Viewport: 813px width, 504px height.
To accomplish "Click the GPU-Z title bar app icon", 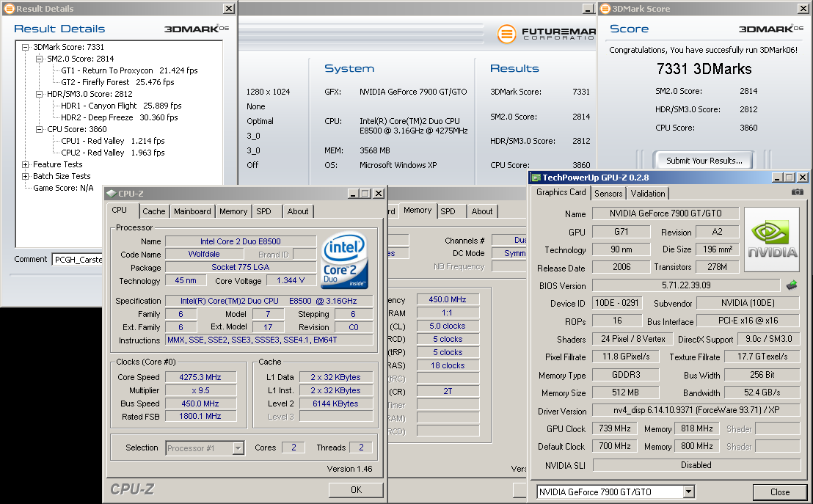I will pos(536,178).
